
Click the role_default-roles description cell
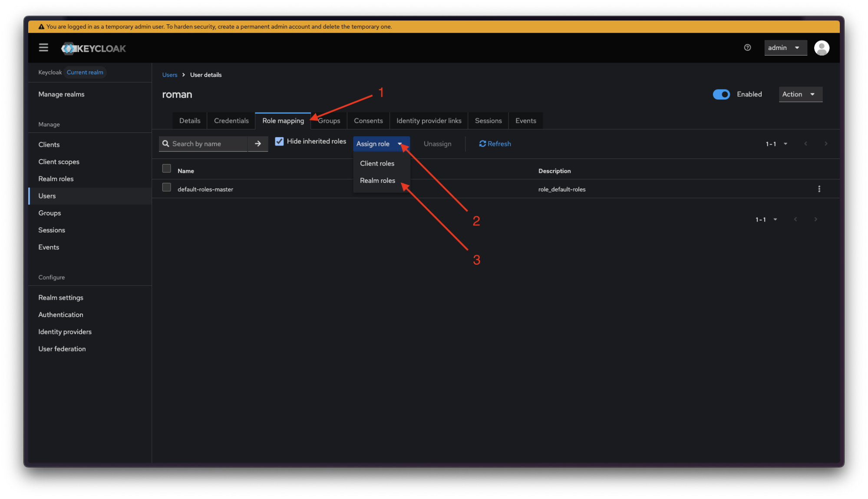click(562, 189)
